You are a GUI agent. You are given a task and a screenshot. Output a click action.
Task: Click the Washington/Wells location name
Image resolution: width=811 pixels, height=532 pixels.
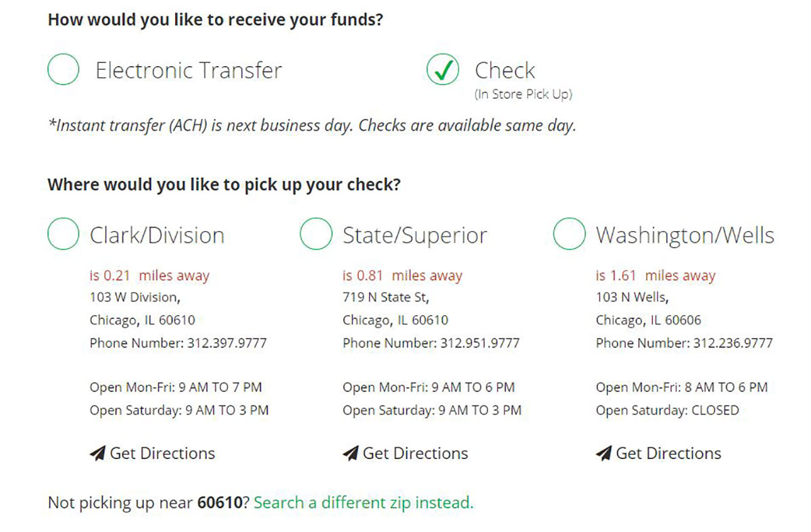[685, 235]
